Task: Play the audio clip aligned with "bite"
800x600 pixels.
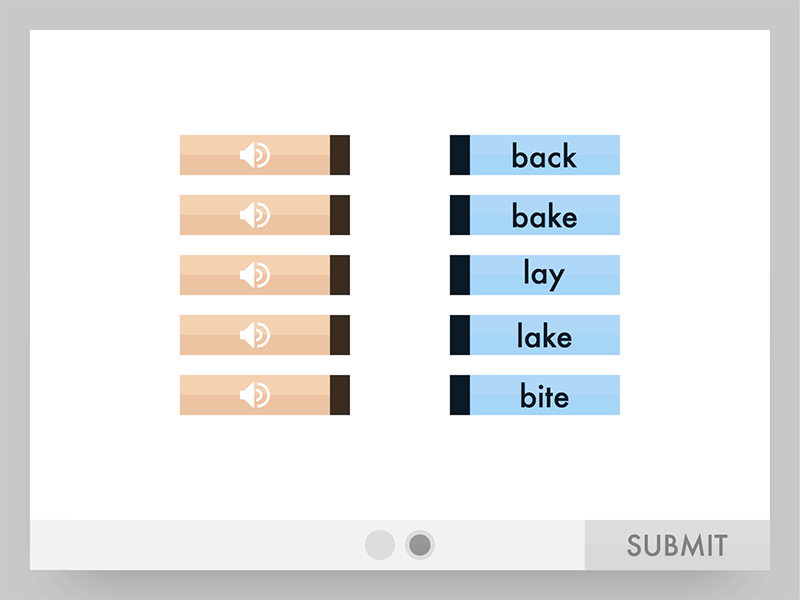Action: [x=255, y=395]
